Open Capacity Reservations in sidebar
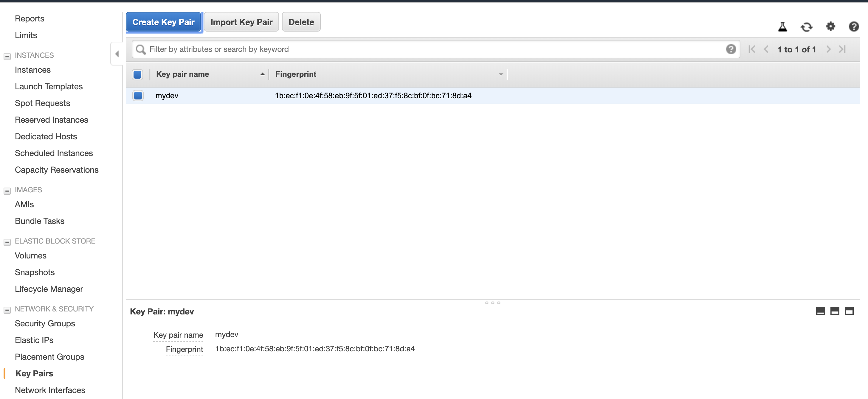 [x=57, y=170]
